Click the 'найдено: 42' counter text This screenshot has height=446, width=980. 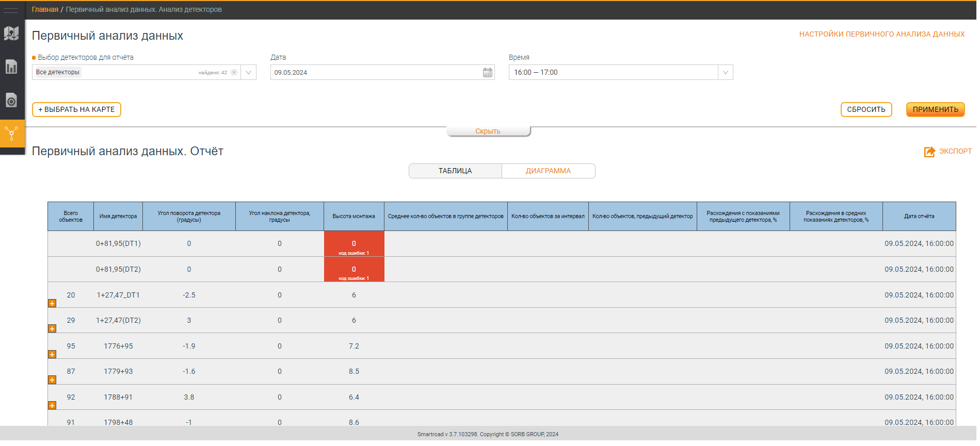pos(213,73)
